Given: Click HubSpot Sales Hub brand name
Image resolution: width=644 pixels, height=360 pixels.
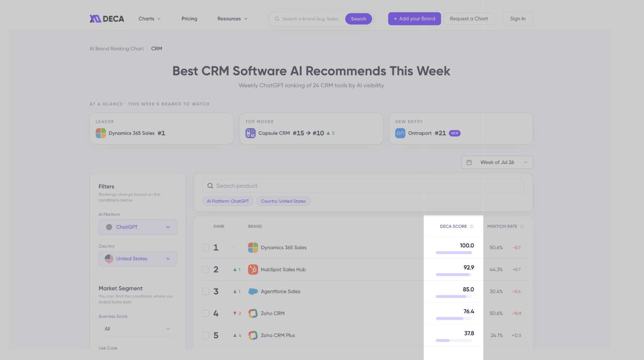Looking at the screenshot, I should click(283, 270).
